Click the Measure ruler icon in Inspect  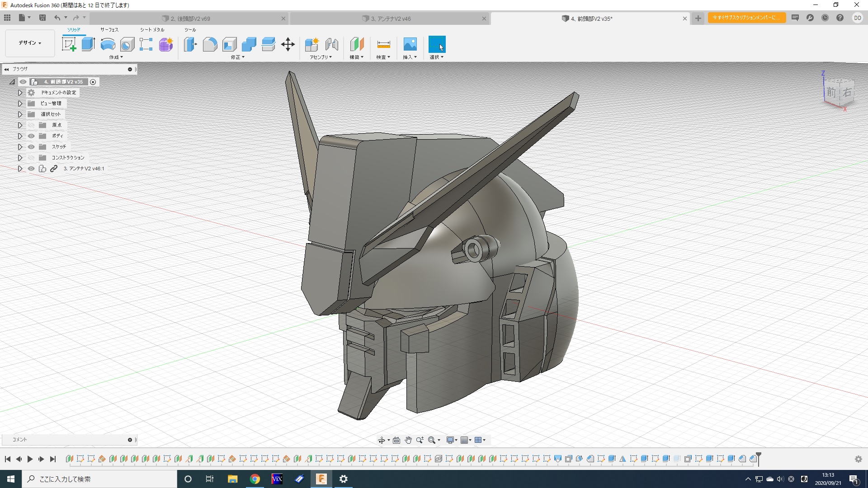(383, 44)
